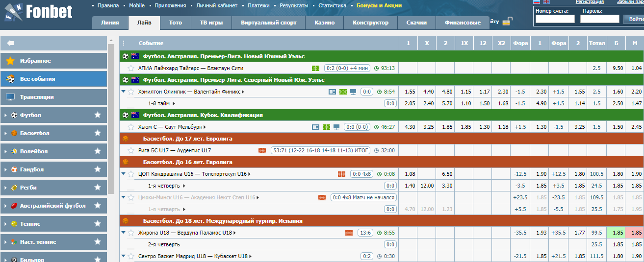Screen dimensions: 644x262
Task: Switch language with the Russian flag
Action: 537,2
